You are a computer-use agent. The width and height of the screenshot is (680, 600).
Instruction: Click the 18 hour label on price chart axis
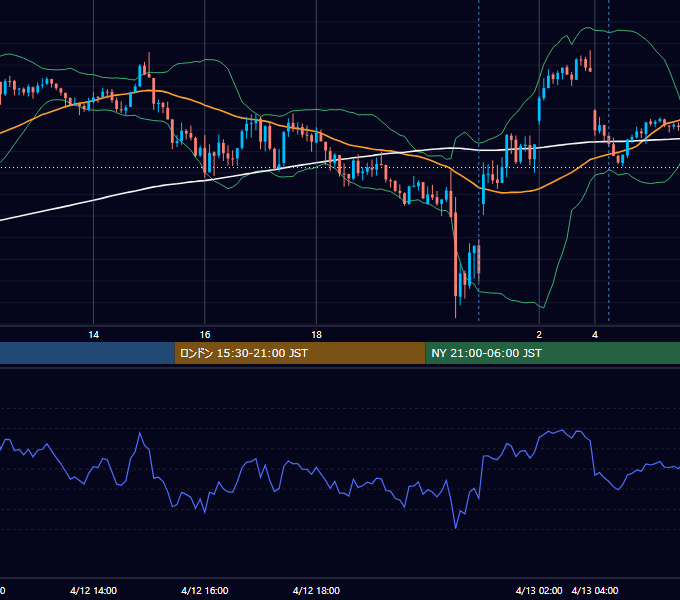(x=317, y=335)
